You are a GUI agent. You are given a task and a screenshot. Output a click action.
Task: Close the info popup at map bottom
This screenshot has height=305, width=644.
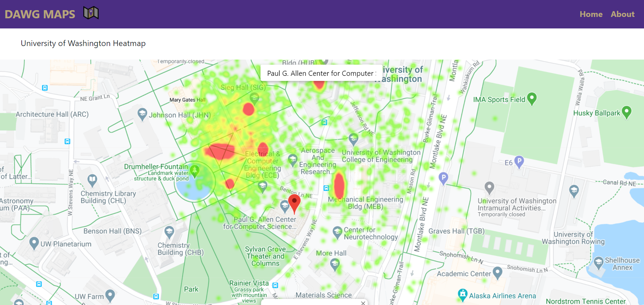pyautogui.click(x=363, y=303)
